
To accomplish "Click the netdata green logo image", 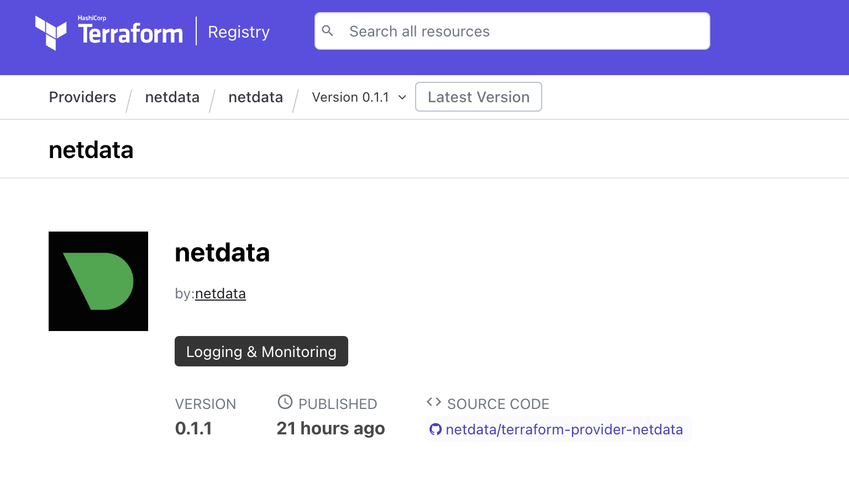I will click(x=98, y=281).
